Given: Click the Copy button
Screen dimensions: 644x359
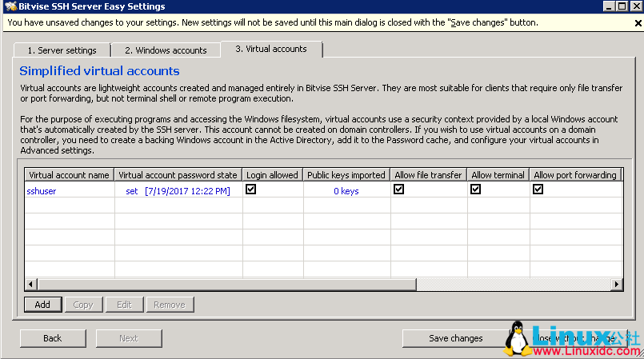Looking at the screenshot, I should (83, 305).
